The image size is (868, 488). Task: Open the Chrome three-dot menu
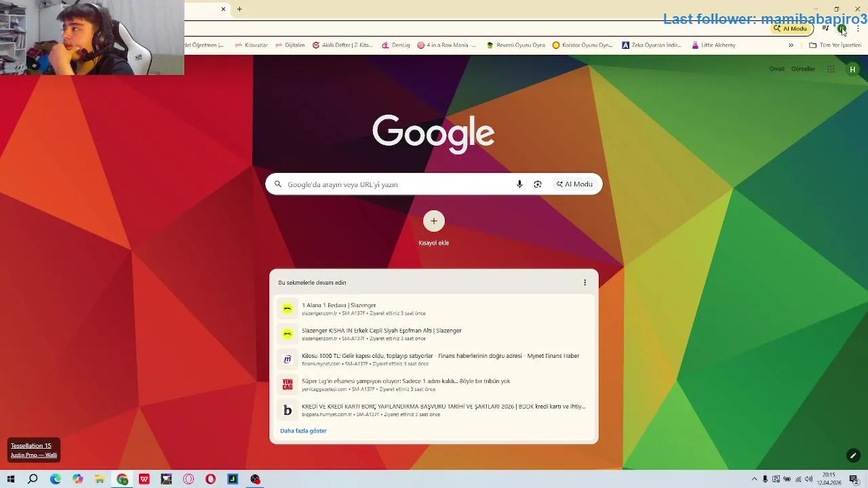click(x=858, y=28)
